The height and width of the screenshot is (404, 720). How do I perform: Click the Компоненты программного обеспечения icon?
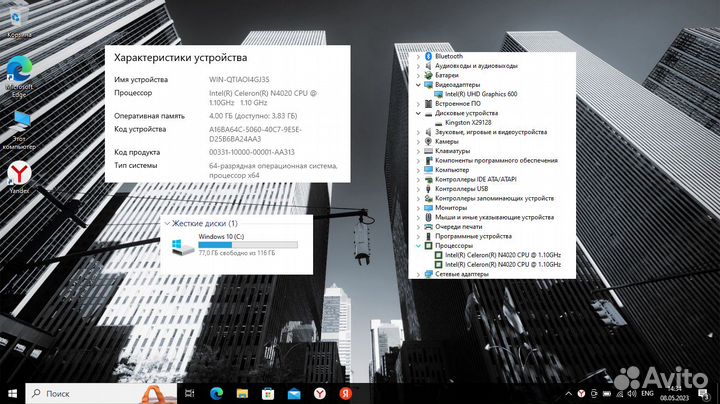[x=428, y=161]
